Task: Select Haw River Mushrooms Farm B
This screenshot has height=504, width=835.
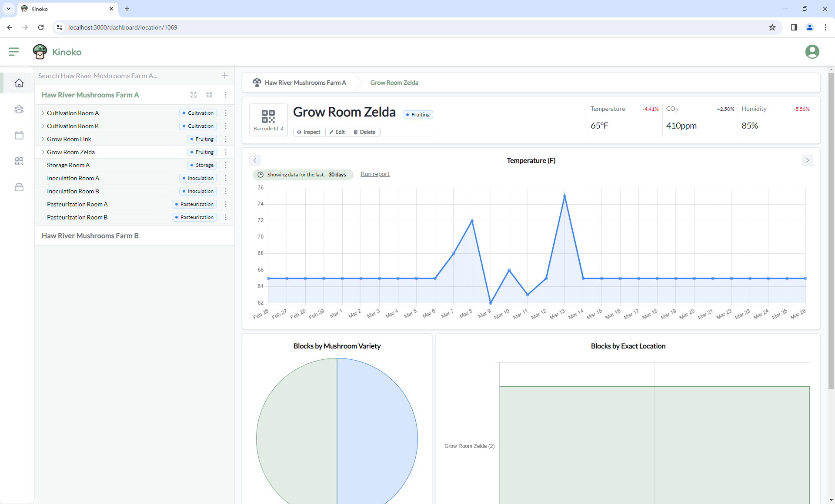Action: click(90, 235)
